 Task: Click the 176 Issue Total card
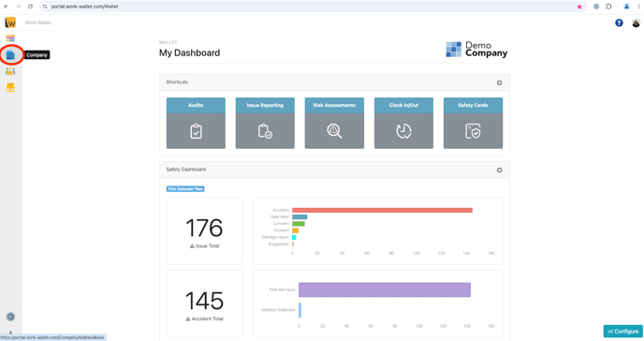tap(205, 230)
